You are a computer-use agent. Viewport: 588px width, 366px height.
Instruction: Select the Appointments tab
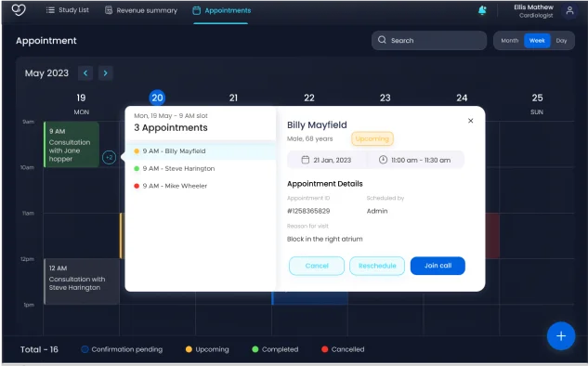[222, 10]
